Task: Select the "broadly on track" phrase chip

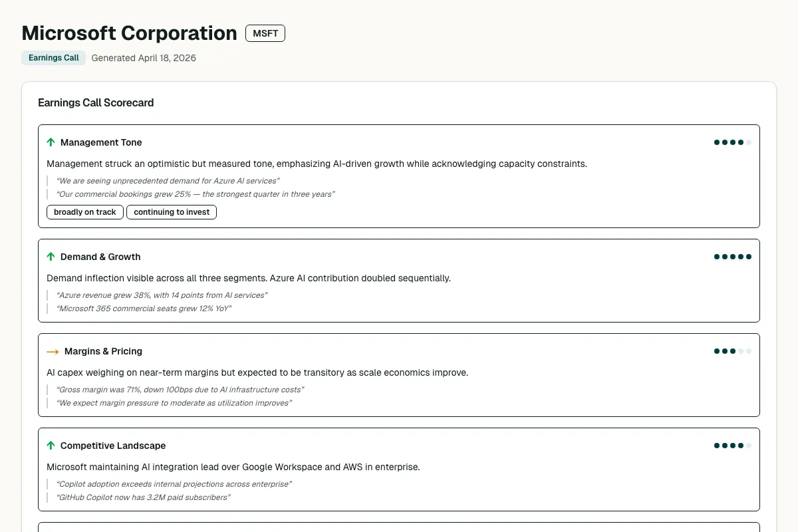Action: pyautogui.click(x=85, y=212)
